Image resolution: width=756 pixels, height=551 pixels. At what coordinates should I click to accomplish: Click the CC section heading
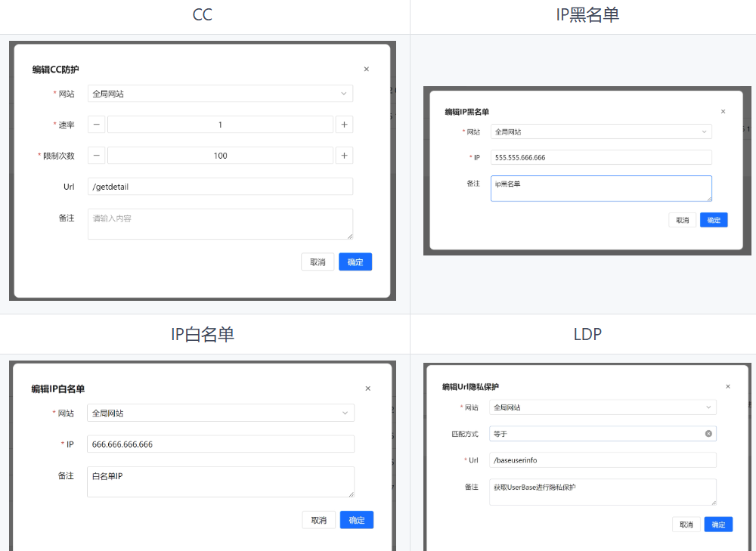tap(202, 15)
